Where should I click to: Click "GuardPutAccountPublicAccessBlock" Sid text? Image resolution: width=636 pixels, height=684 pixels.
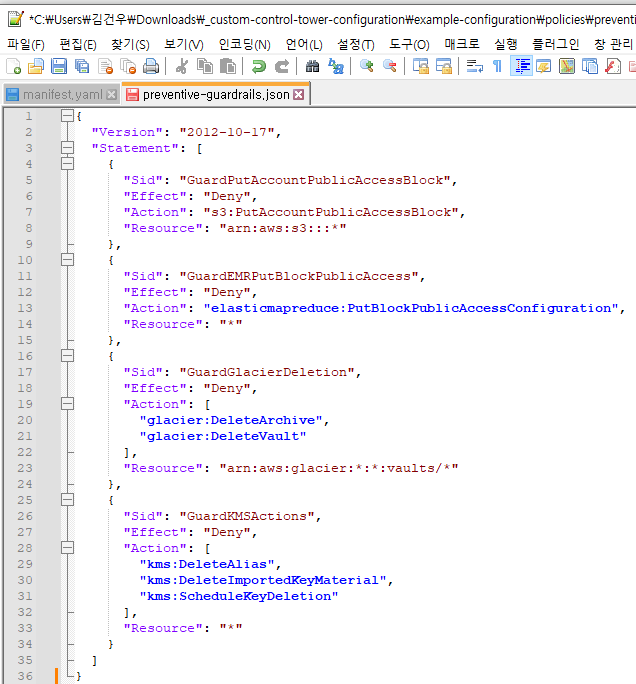[315, 180]
